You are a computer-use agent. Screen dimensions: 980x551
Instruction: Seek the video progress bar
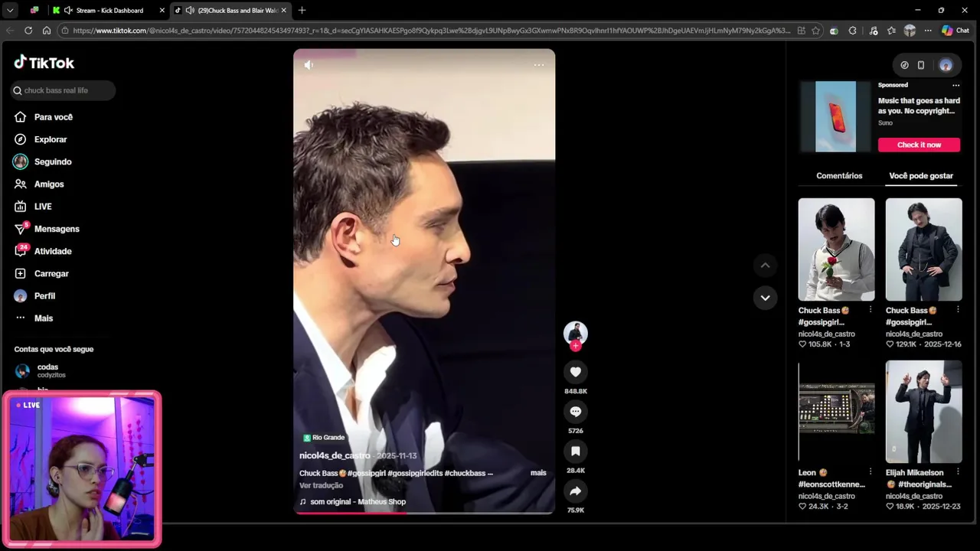click(x=424, y=513)
